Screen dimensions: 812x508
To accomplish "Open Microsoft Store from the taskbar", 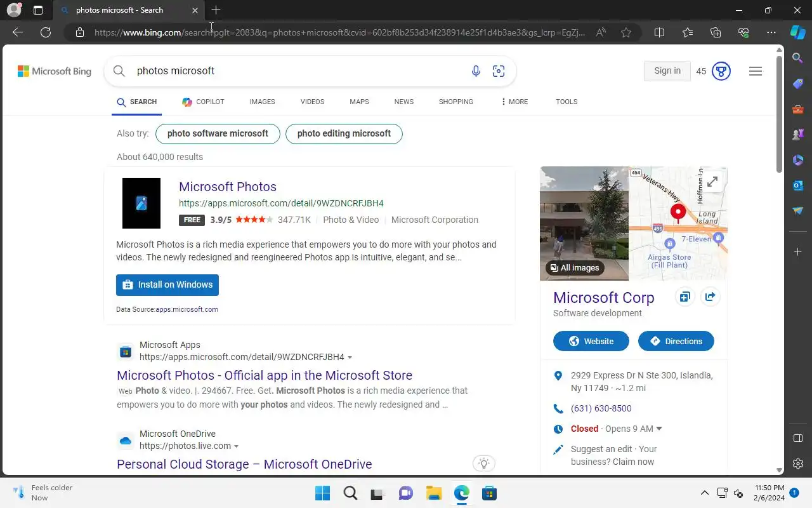I will (489, 493).
